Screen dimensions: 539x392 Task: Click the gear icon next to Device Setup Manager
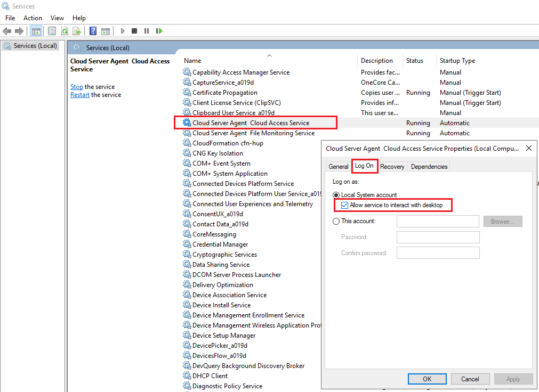click(187, 336)
